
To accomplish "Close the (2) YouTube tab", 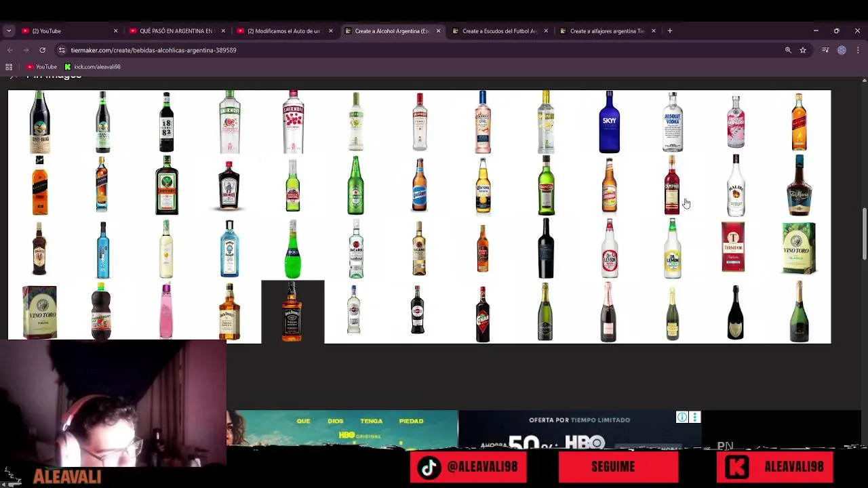I will pyautogui.click(x=115, y=30).
